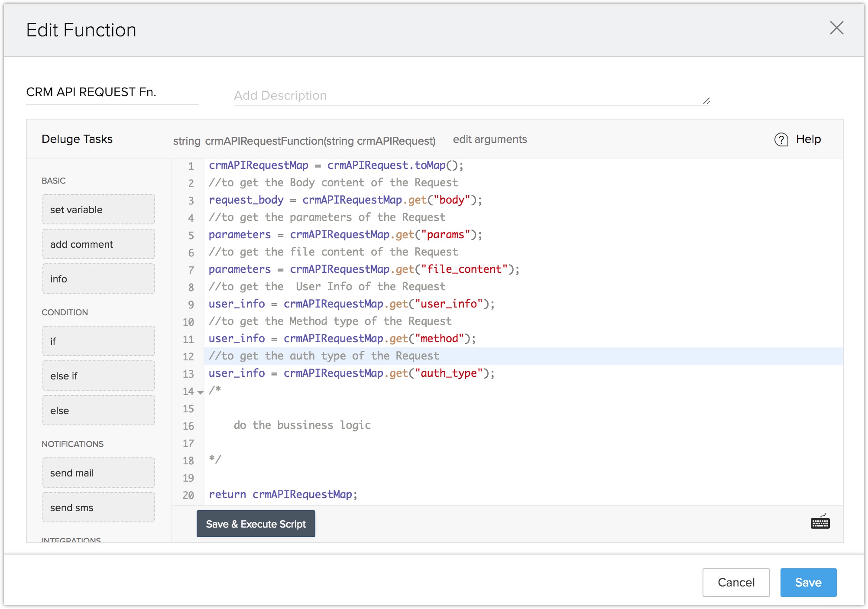Collapse the comment block at line 14

[x=201, y=392]
